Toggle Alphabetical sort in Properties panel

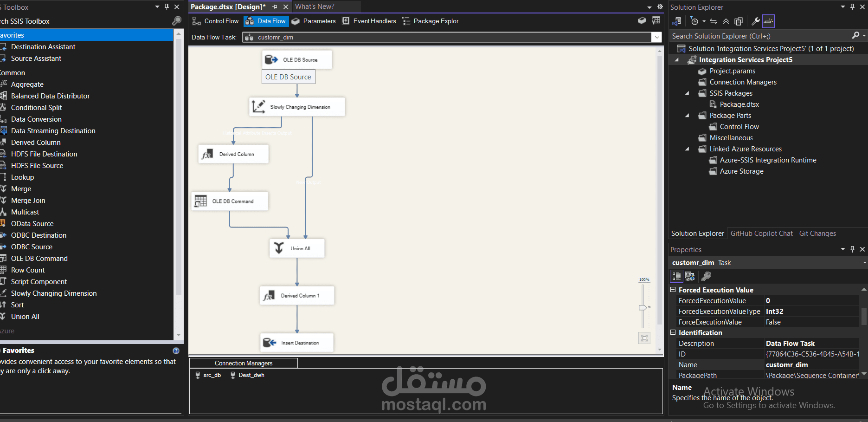click(690, 276)
